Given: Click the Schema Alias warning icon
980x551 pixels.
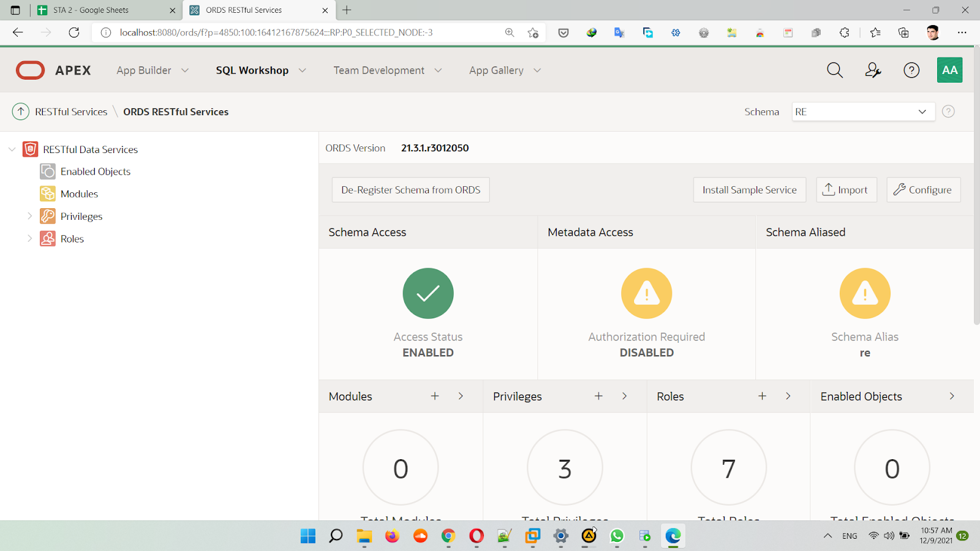Looking at the screenshot, I should pyautogui.click(x=865, y=293).
